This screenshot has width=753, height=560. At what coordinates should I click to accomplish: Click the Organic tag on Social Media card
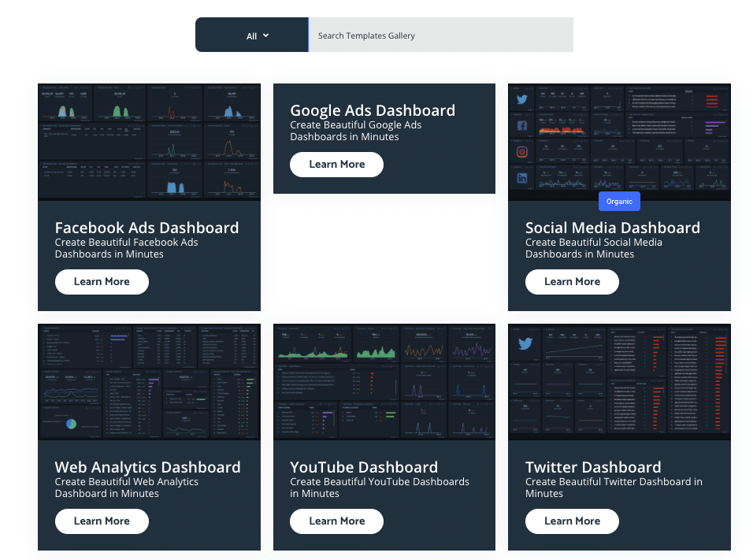tap(620, 202)
